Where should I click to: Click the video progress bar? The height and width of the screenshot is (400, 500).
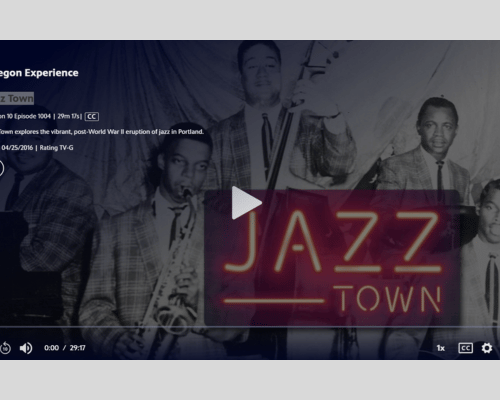(250, 327)
